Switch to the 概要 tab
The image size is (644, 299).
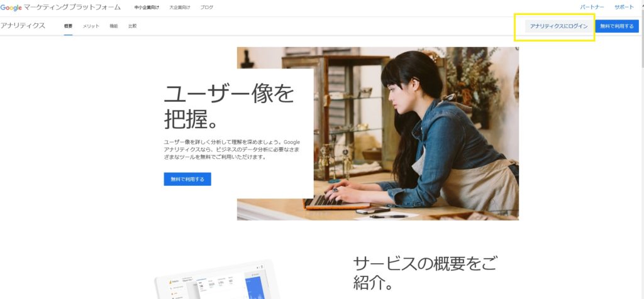[68, 26]
